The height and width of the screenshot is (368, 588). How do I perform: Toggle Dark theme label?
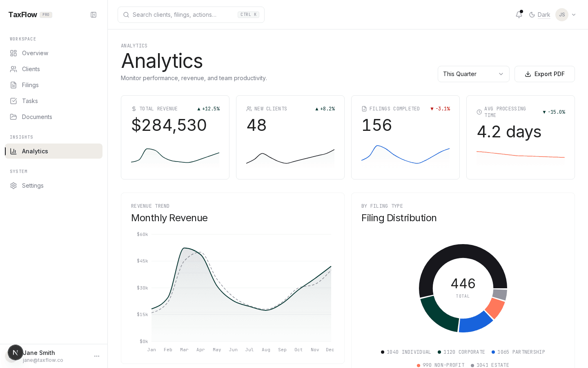click(x=544, y=15)
